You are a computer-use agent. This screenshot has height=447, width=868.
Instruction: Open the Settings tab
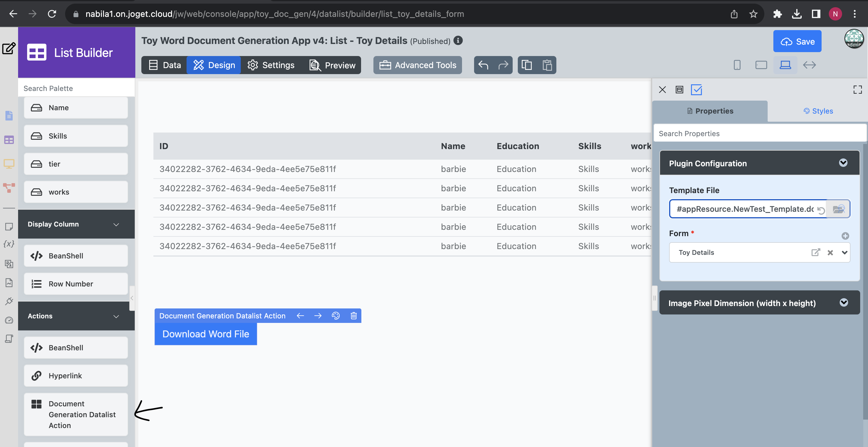pos(271,65)
